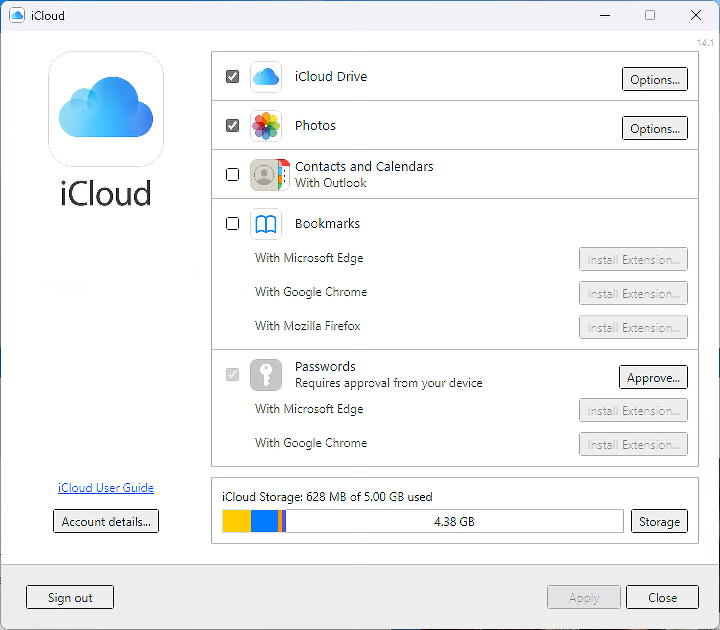Click iCloud Storage usage text

[327, 497]
